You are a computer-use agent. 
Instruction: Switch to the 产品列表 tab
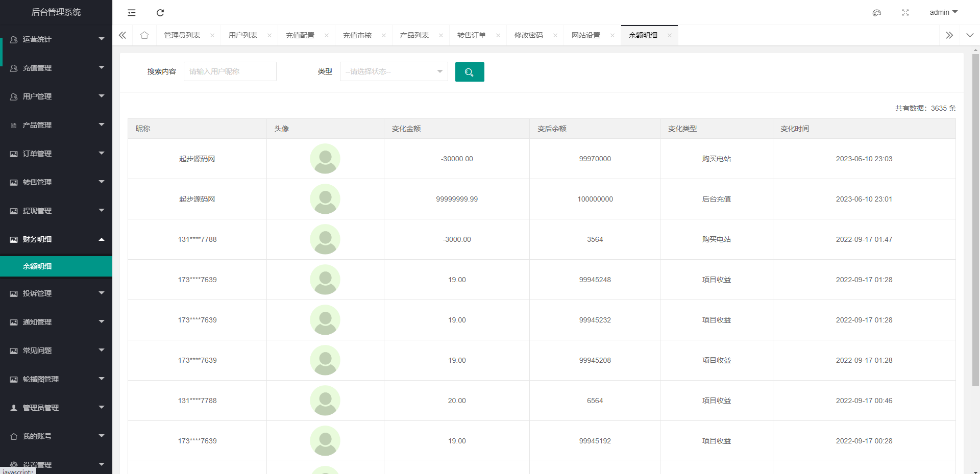414,35
